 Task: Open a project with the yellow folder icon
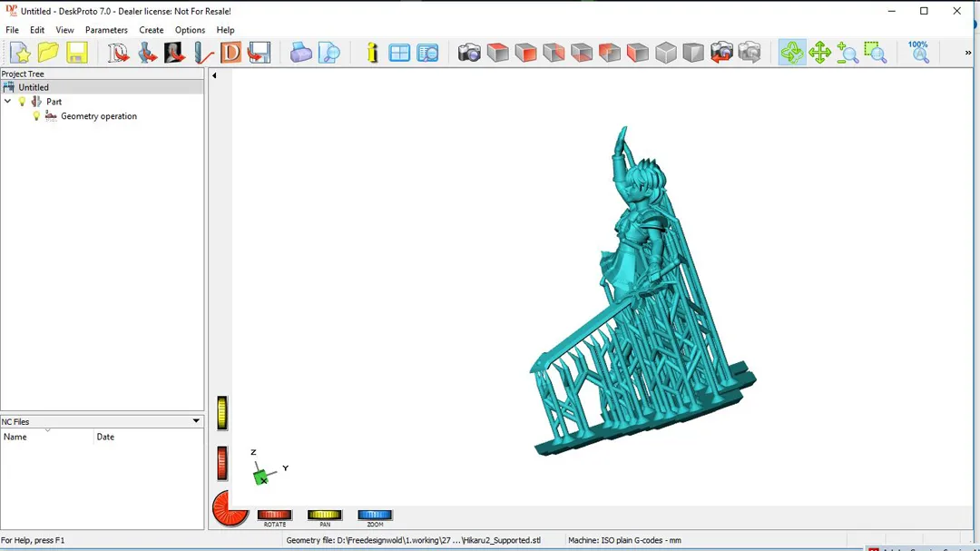coord(48,53)
